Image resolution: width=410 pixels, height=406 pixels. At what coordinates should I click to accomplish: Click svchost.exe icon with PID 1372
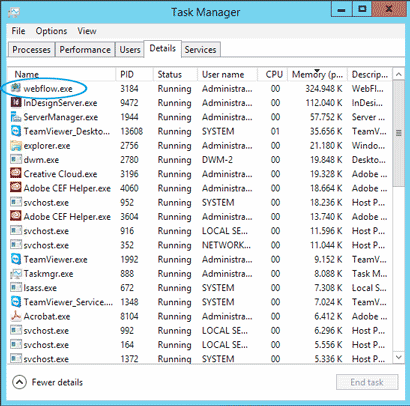tap(16, 359)
